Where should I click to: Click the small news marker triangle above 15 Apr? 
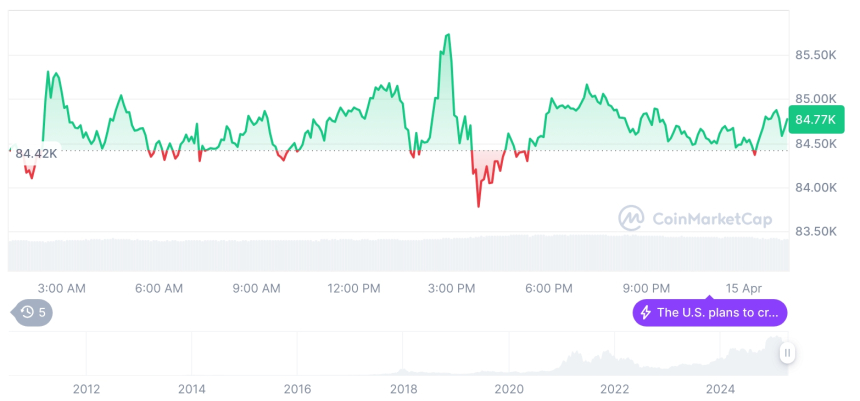click(x=710, y=296)
